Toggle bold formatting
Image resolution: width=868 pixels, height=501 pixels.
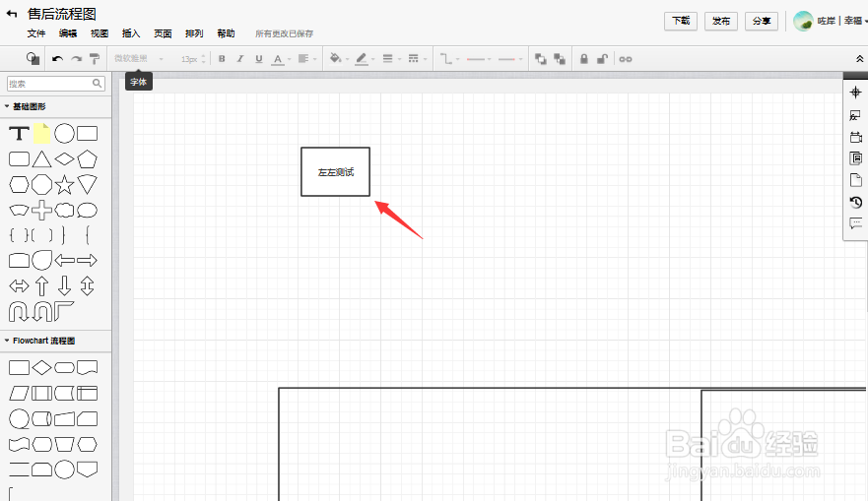222,59
